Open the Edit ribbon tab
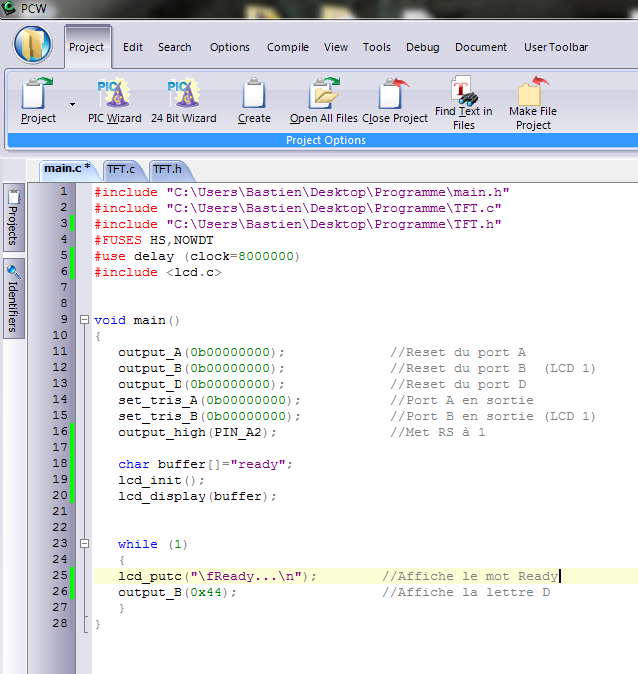 [132, 47]
